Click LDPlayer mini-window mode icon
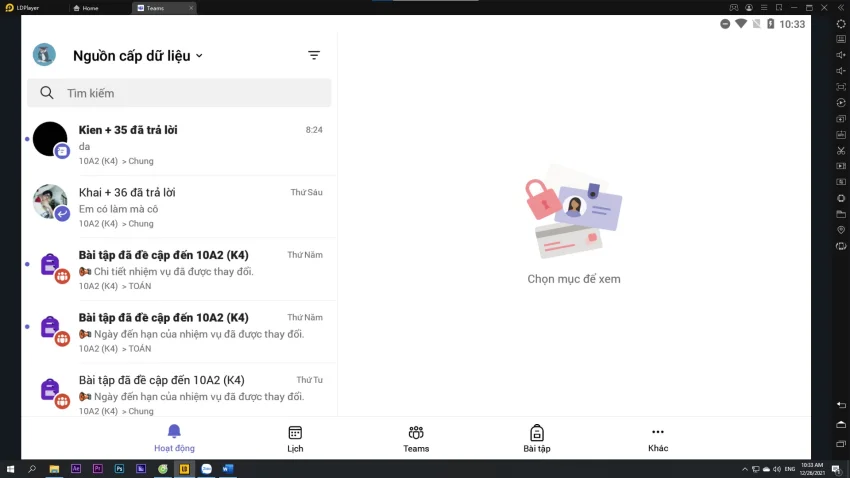The image size is (850, 478). click(779, 8)
